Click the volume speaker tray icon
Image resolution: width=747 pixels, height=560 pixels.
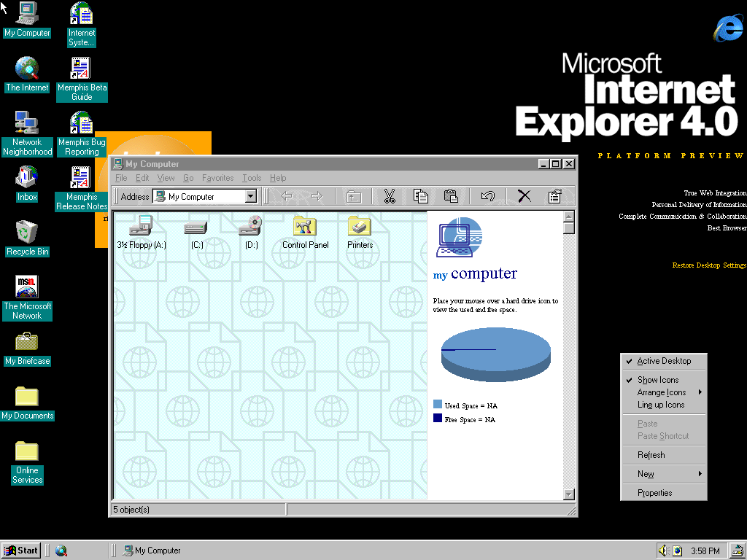[x=663, y=551]
